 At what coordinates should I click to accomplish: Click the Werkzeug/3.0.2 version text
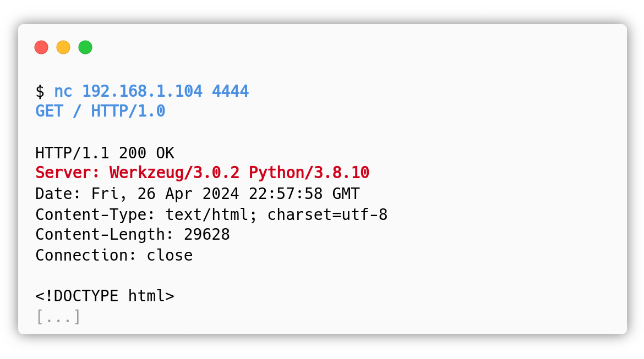point(174,173)
